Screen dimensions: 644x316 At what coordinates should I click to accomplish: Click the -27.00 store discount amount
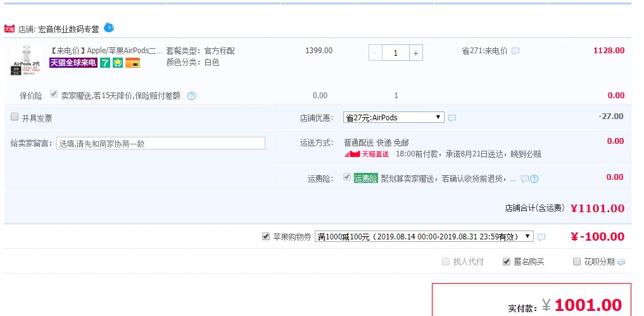point(610,117)
